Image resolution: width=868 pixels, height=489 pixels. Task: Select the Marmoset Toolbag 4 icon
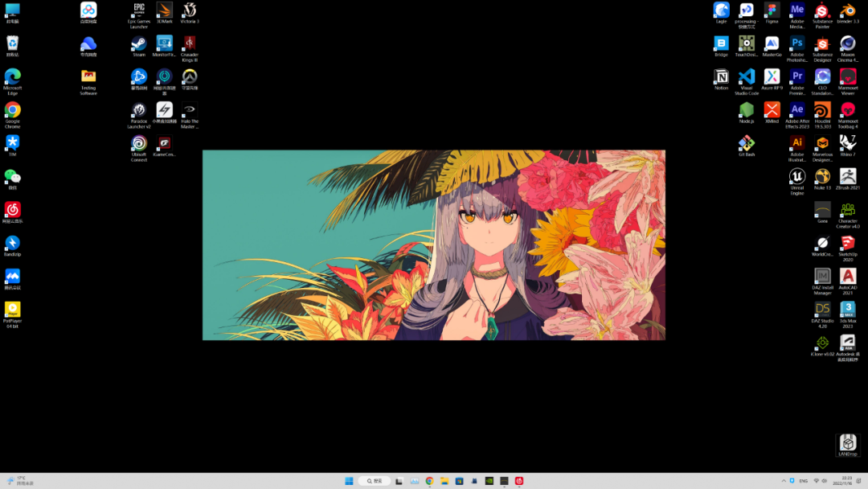(848, 115)
